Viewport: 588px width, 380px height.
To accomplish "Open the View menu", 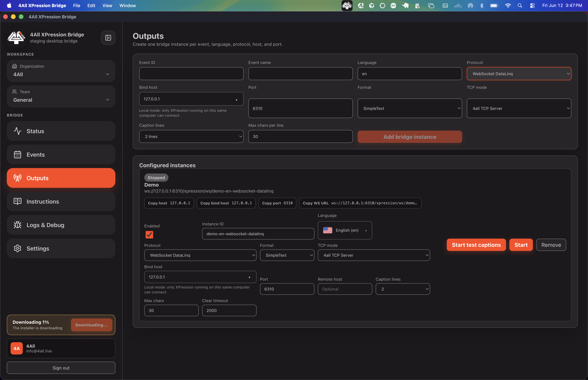I will 107,5.
